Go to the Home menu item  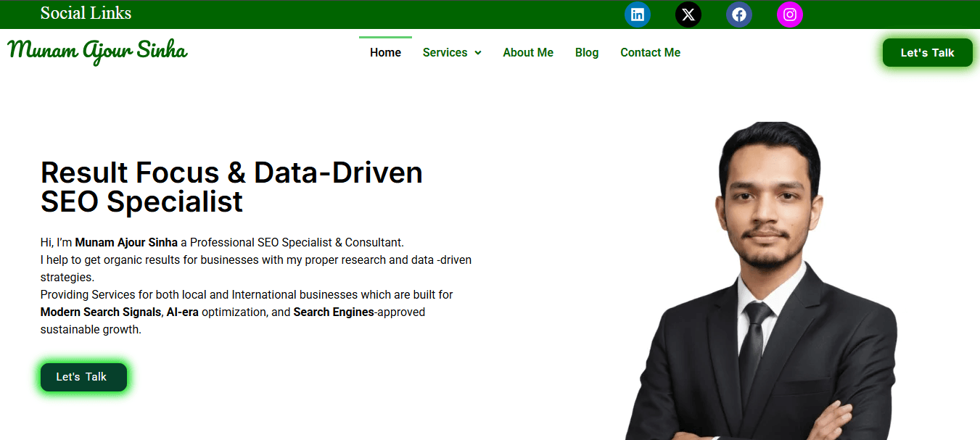click(385, 52)
